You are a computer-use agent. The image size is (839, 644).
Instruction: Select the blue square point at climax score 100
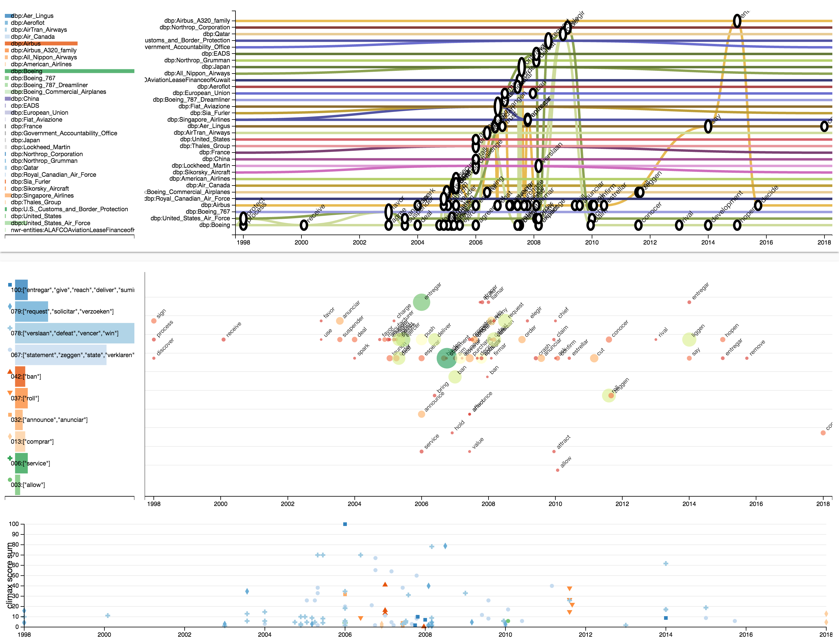(x=345, y=524)
